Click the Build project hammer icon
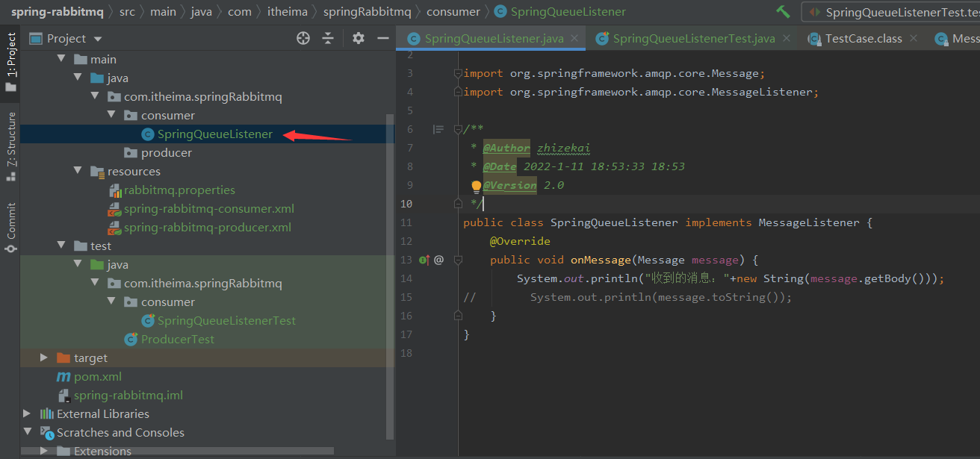Image resolution: width=980 pixels, height=459 pixels. (x=783, y=12)
